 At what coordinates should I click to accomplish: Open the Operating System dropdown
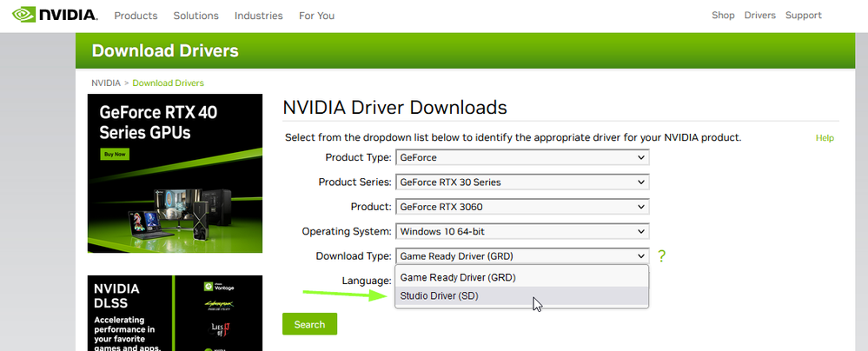click(522, 232)
